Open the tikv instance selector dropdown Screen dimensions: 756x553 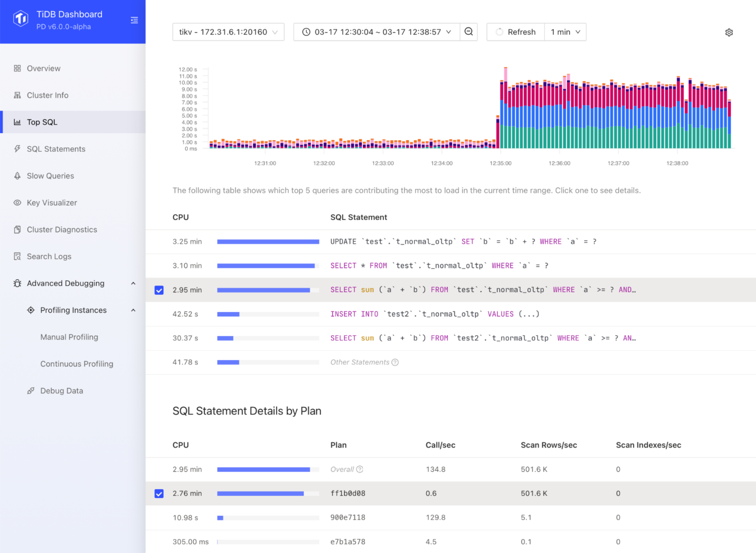pos(228,32)
